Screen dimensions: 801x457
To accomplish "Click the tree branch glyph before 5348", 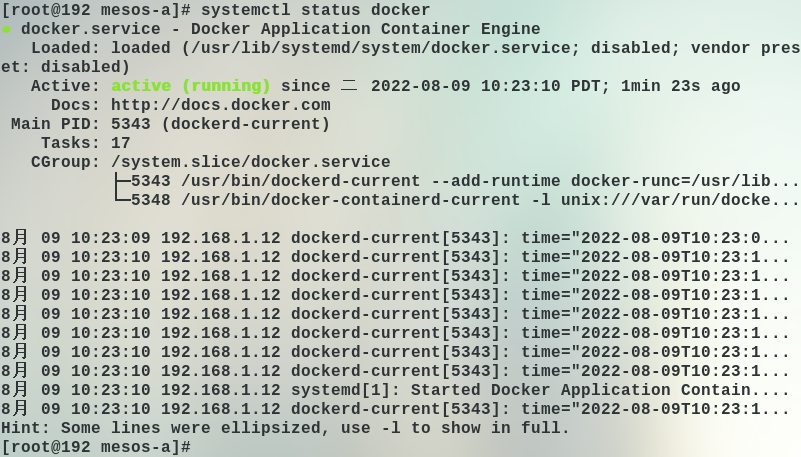I will (x=122, y=199).
